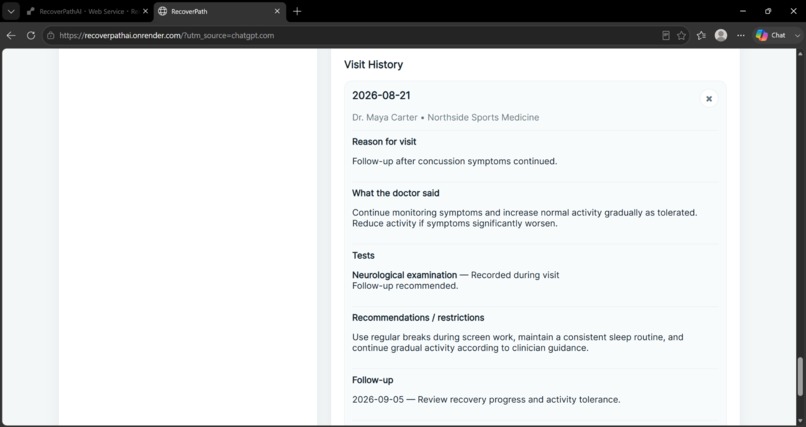Minimize the browser window
This screenshot has height=427, width=806.
(743, 11)
